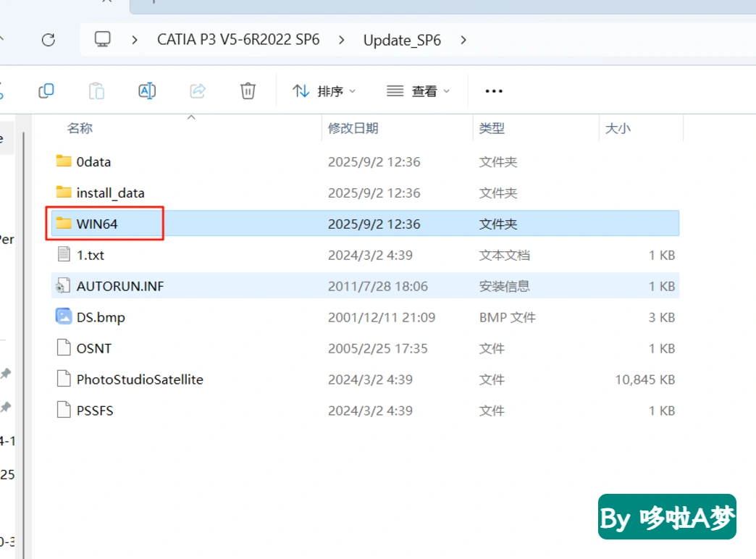Click date 2005/2/25 17:35

point(377,348)
